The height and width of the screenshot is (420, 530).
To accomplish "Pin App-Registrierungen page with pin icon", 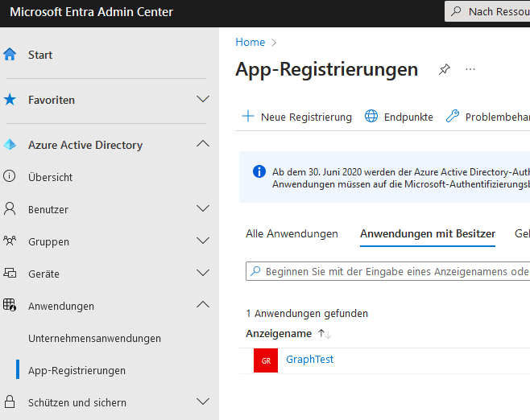I will click(444, 70).
